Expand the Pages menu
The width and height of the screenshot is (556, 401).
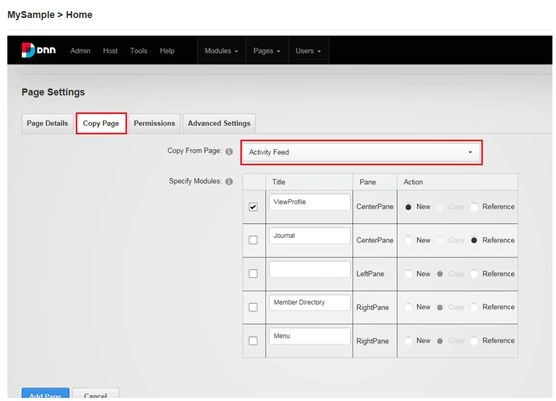[267, 51]
